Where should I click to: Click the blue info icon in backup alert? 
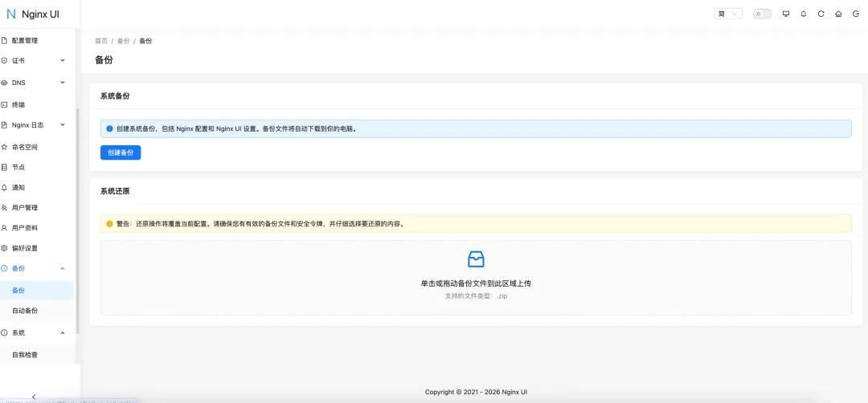click(x=109, y=128)
